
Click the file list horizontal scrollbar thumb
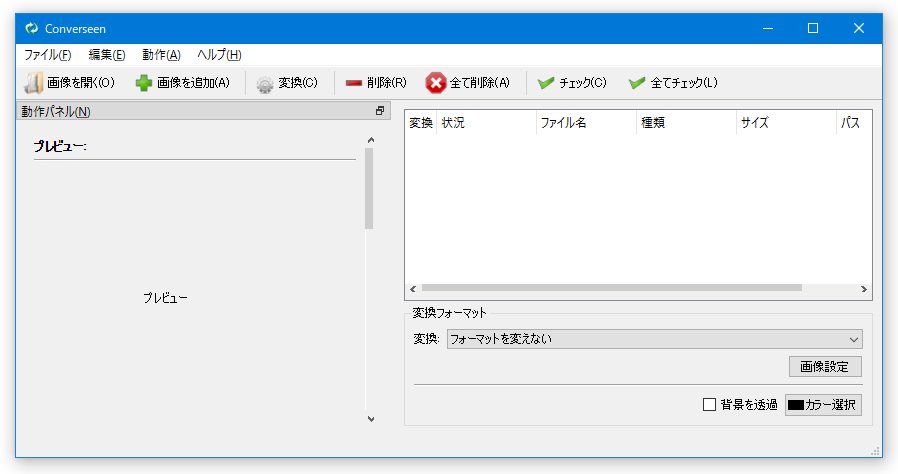[612, 288]
